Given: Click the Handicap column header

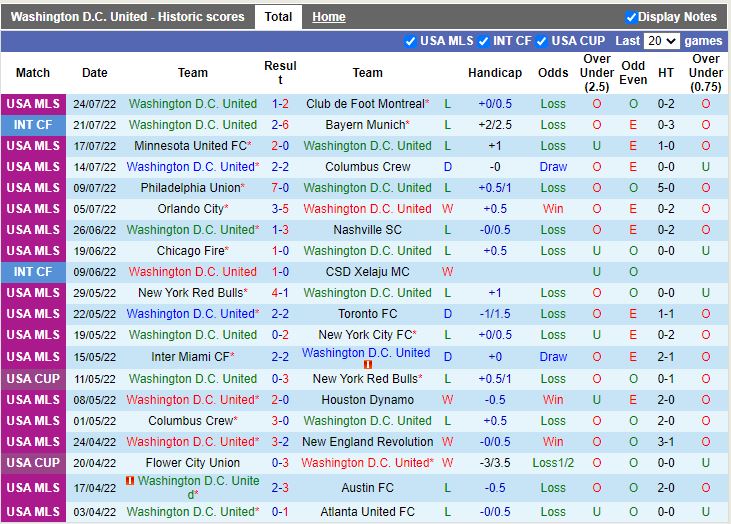Looking at the screenshot, I should coord(494,73).
